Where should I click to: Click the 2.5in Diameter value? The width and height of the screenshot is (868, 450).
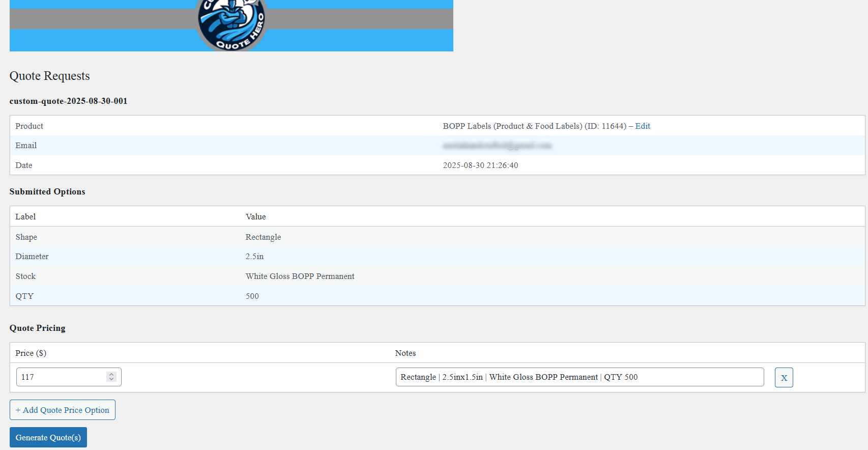pos(254,257)
